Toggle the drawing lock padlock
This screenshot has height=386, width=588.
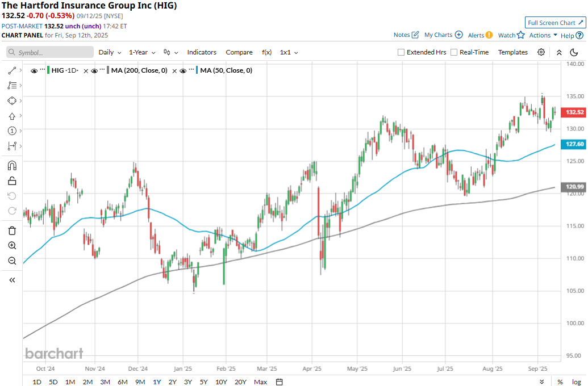coord(12,181)
